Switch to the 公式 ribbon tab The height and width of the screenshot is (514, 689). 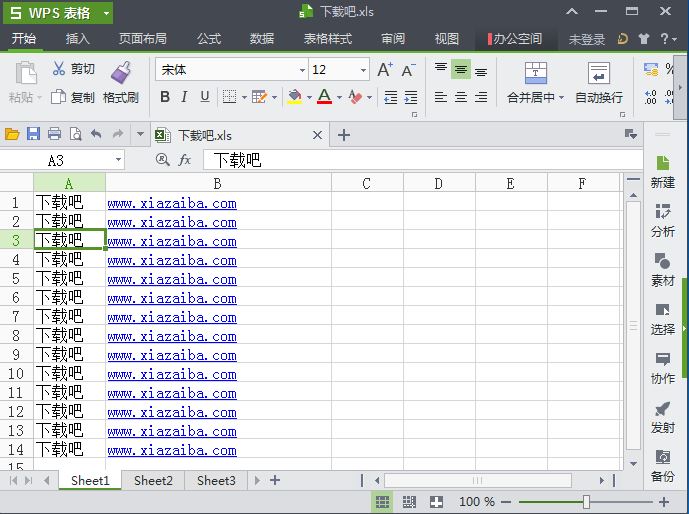click(x=209, y=39)
